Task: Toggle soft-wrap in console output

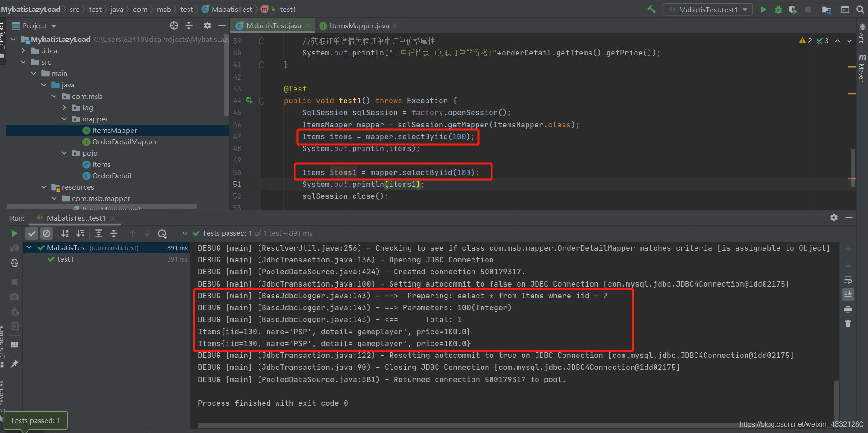Action: pyautogui.click(x=848, y=280)
